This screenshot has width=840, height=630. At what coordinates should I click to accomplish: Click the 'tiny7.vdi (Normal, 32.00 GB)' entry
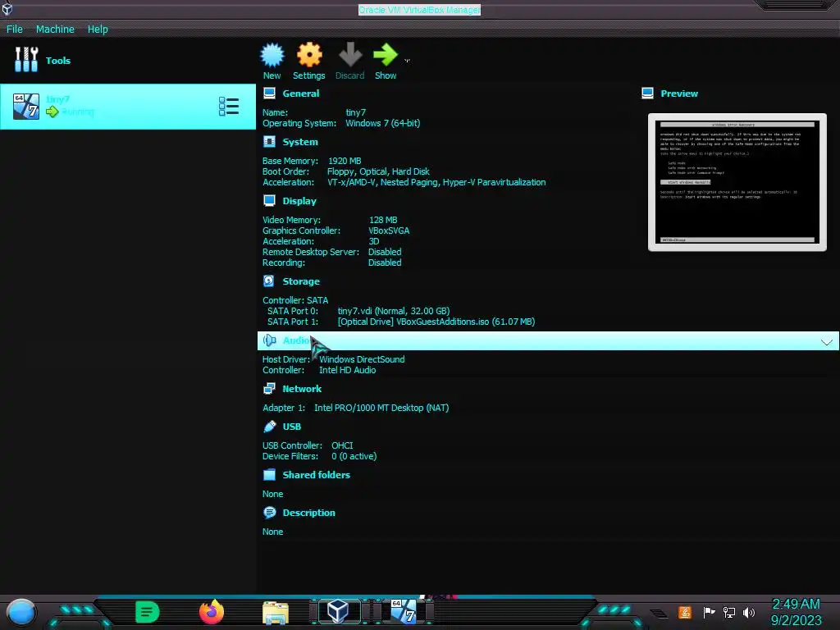[393, 311]
